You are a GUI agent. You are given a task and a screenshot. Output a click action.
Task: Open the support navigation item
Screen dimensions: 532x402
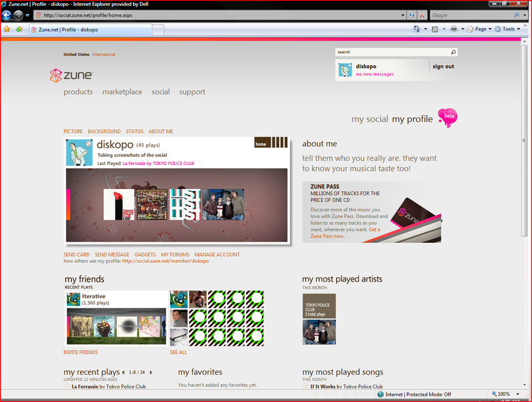coord(192,92)
